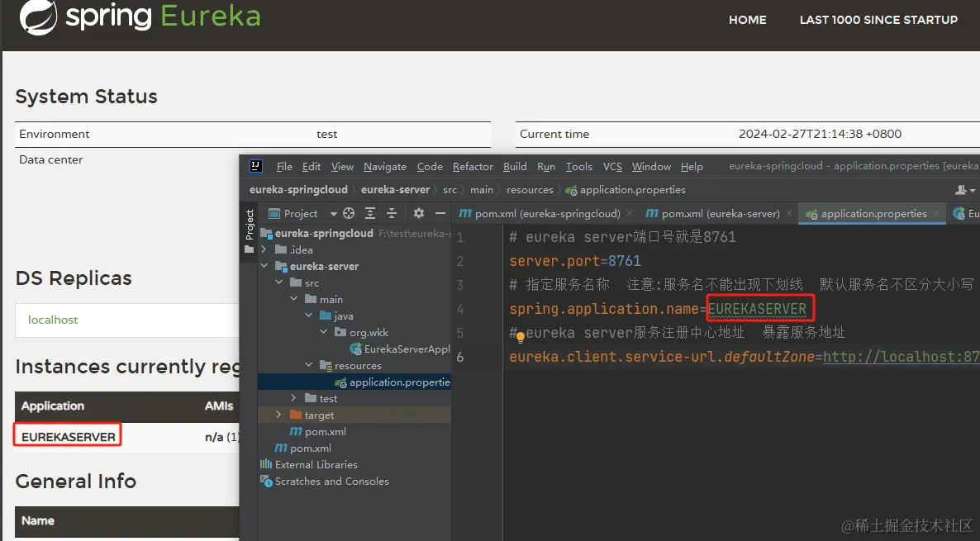Close the pom.xml (eureka-springcloud) tab
The image size is (980, 541).
point(630,214)
